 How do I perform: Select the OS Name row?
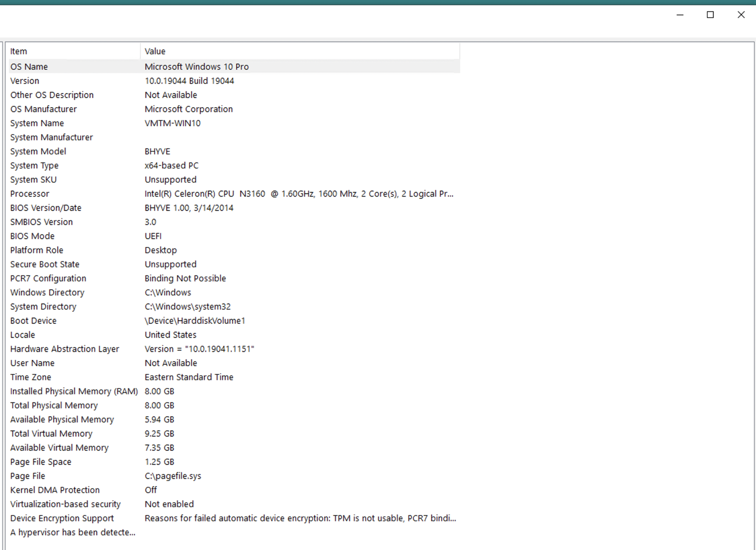tap(234, 66)
